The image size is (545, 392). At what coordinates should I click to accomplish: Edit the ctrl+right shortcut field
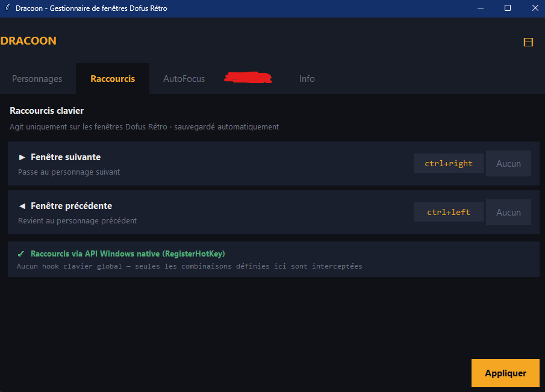[x=449, y=163]
